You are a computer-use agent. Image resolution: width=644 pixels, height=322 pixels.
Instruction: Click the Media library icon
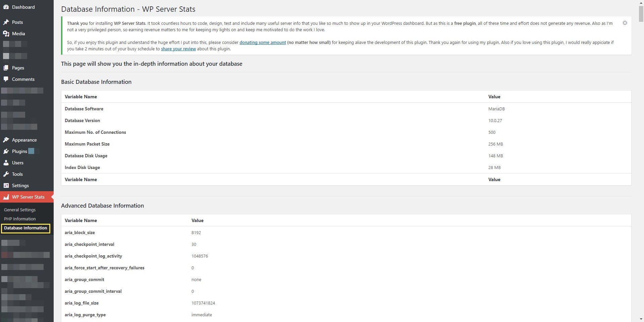(7, 34)
